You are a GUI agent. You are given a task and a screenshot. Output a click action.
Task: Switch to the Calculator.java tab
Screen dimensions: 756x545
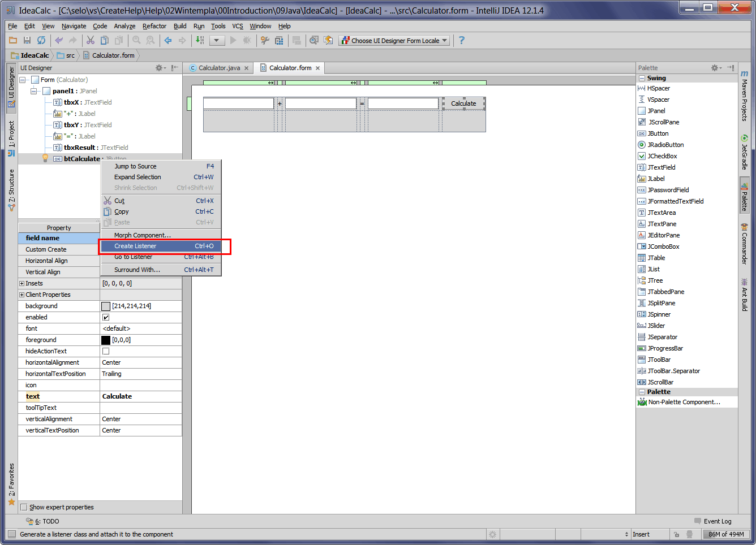tap(219, 68)
